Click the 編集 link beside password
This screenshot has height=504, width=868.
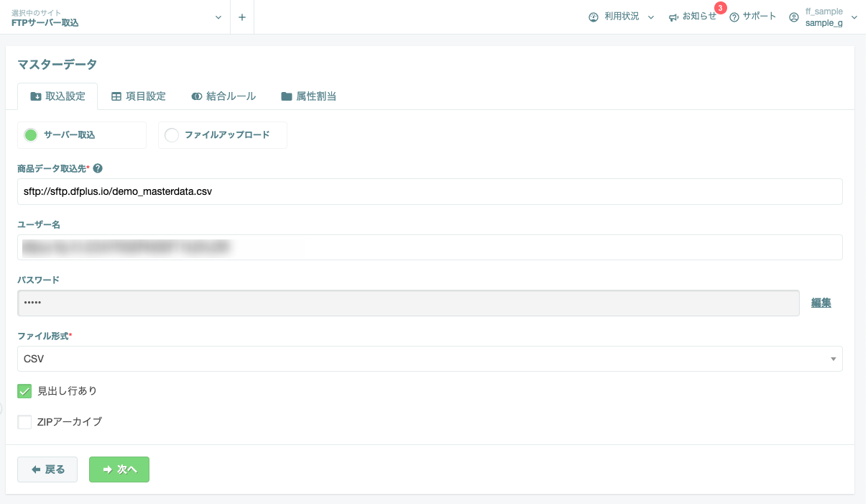pyautogui.click(x=821, y=303)
